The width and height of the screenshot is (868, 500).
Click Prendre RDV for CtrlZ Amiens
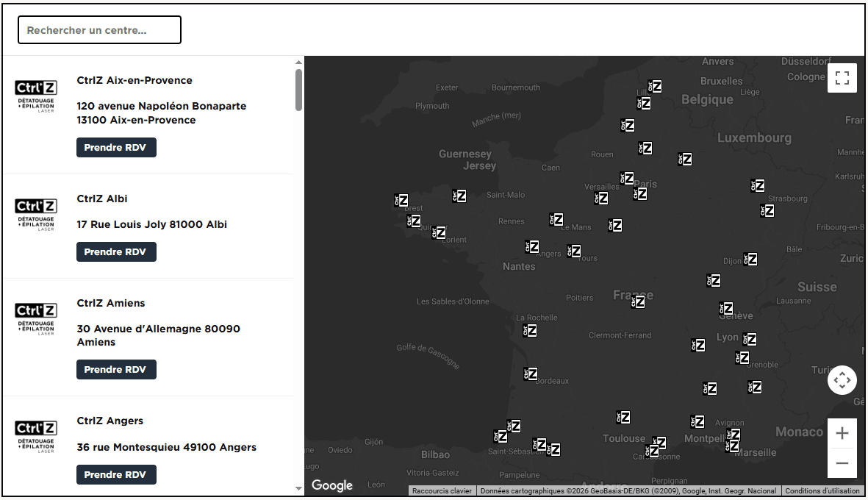(116, 369)
